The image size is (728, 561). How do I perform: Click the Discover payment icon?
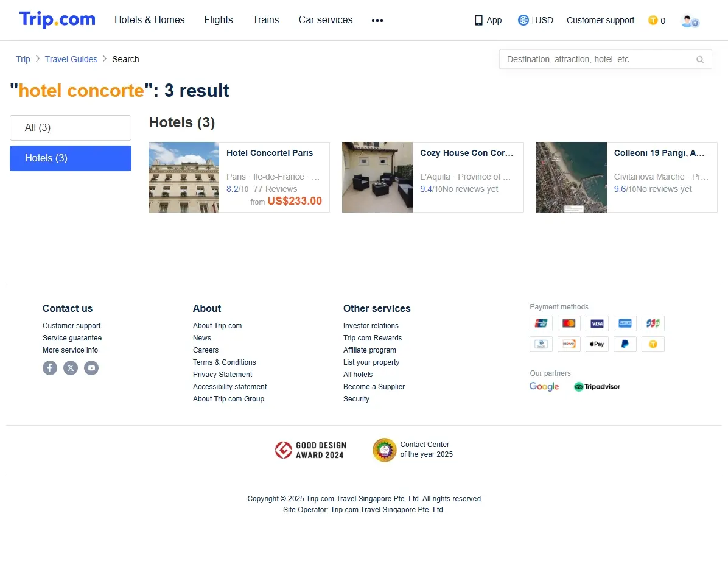point(569,344)
